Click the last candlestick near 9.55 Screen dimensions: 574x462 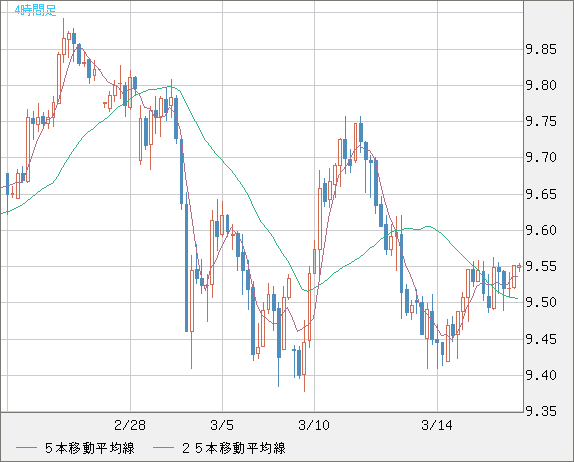pos(519,267)
